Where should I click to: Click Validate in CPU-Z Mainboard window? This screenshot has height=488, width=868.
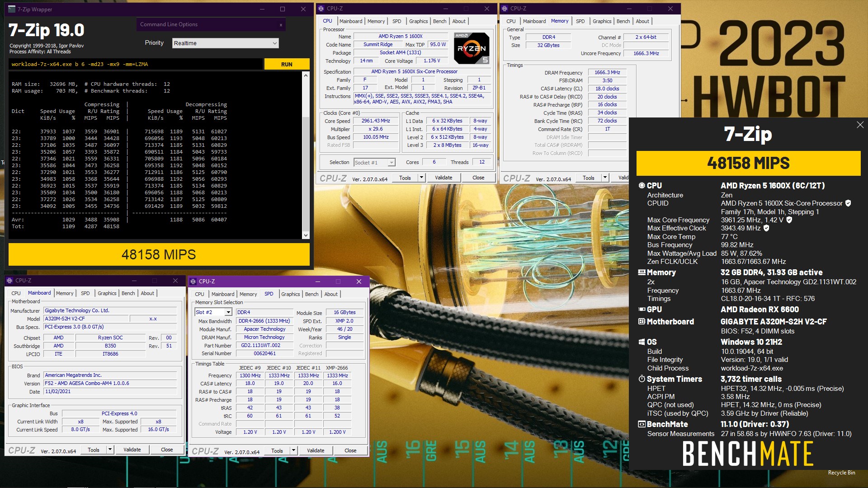point(132,450)
